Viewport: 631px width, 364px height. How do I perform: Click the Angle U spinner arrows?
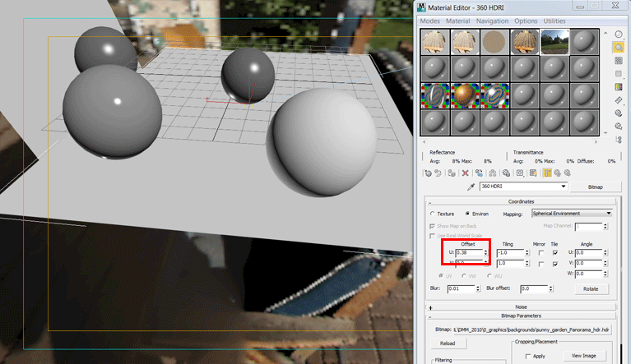point(605,253)
